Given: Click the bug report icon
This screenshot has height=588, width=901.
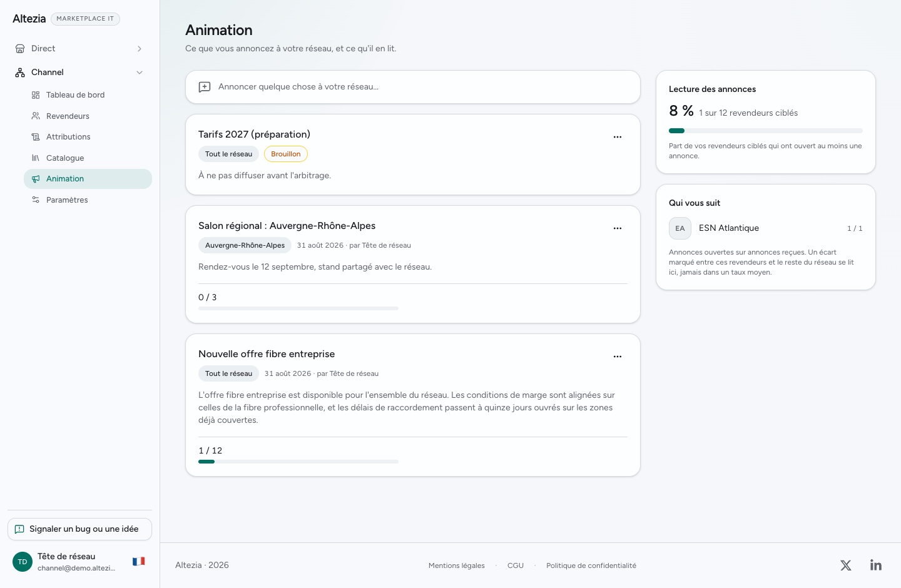Looking at the screenshot, I should (19, 529).
